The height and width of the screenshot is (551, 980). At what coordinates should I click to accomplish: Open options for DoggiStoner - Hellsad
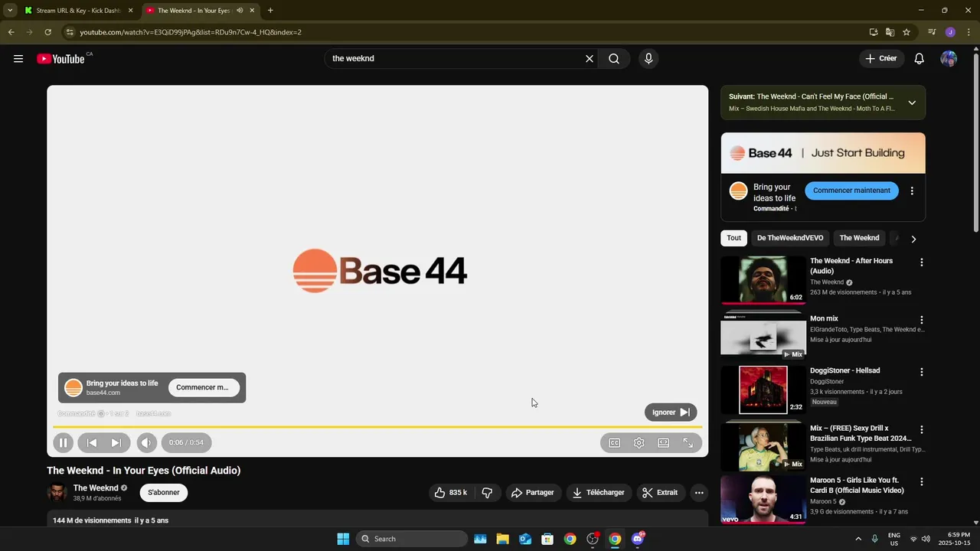[922, 372]
